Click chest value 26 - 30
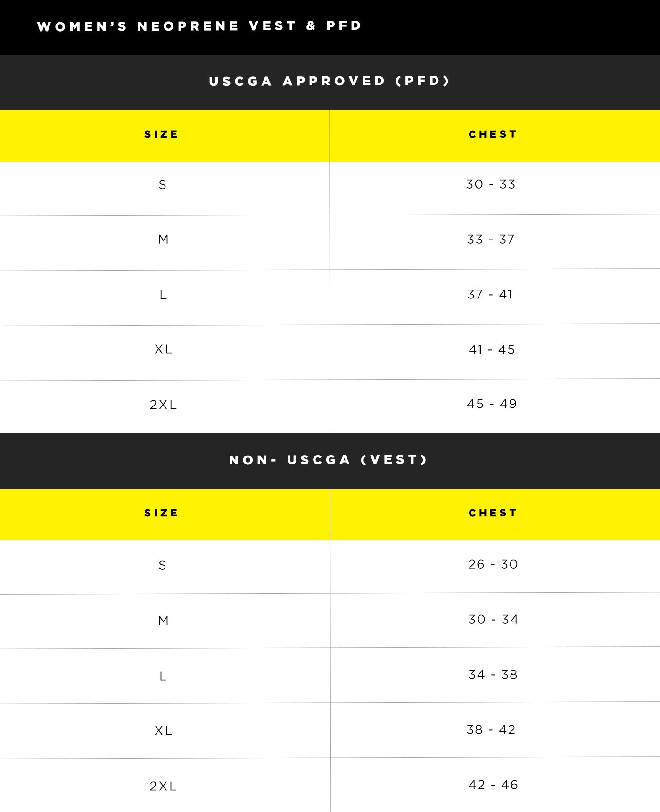 click(x=493, y=564)
